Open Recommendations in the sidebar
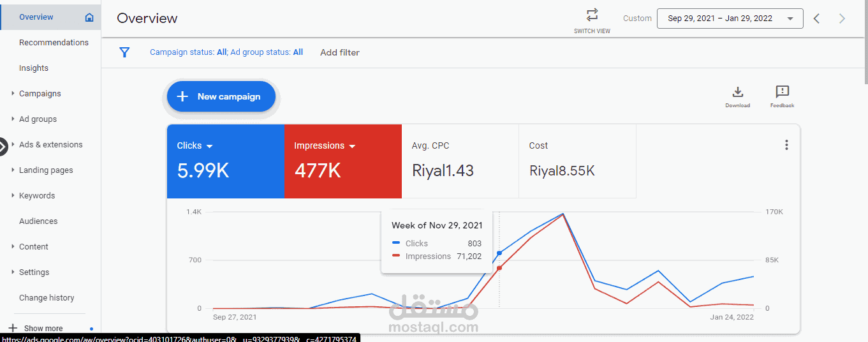The width and height of the screenshot is (868, 342). click(x=54, y=43)
